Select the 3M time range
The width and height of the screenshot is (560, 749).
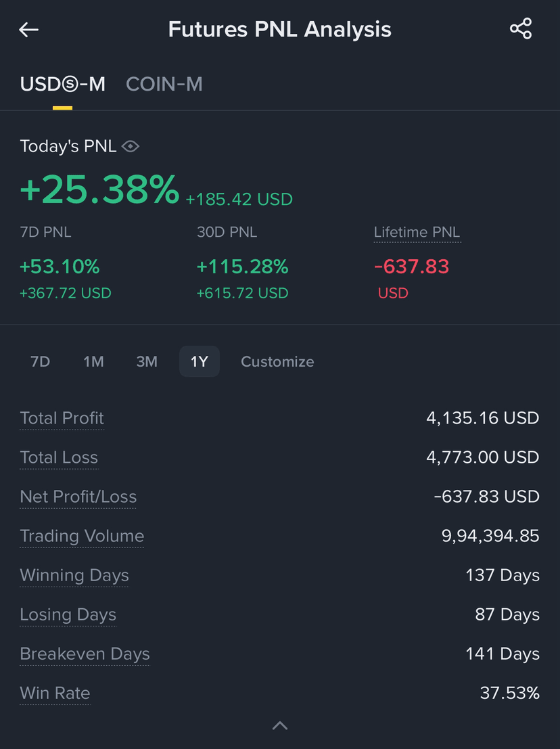(147, 361)
